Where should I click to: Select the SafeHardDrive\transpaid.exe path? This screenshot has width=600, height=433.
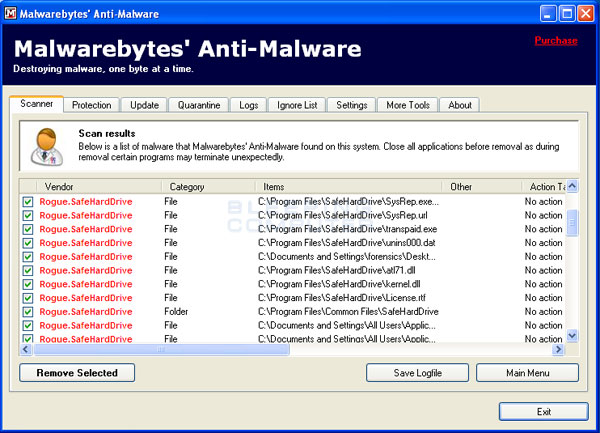point(347,229)
